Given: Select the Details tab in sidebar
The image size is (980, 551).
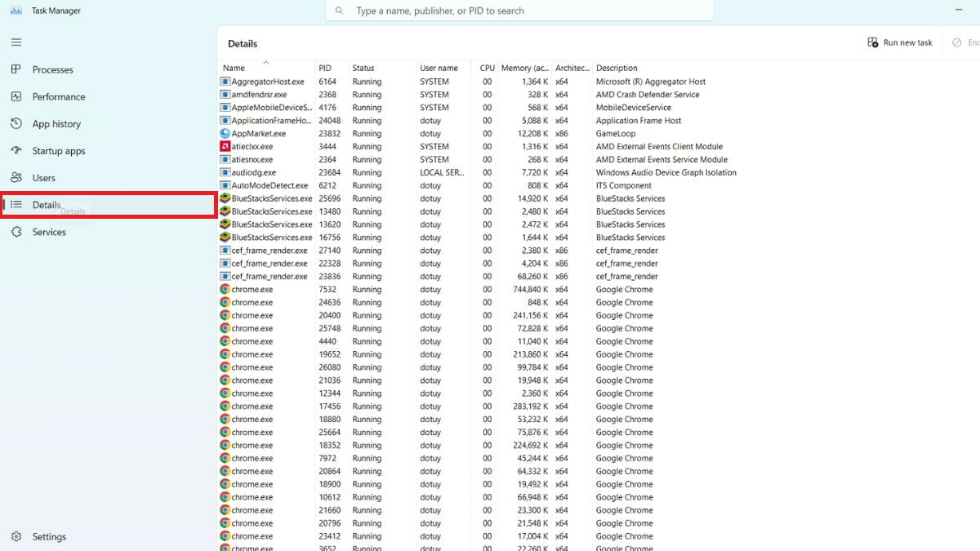Looking at the screenshot, I should [x=47, y=205].
